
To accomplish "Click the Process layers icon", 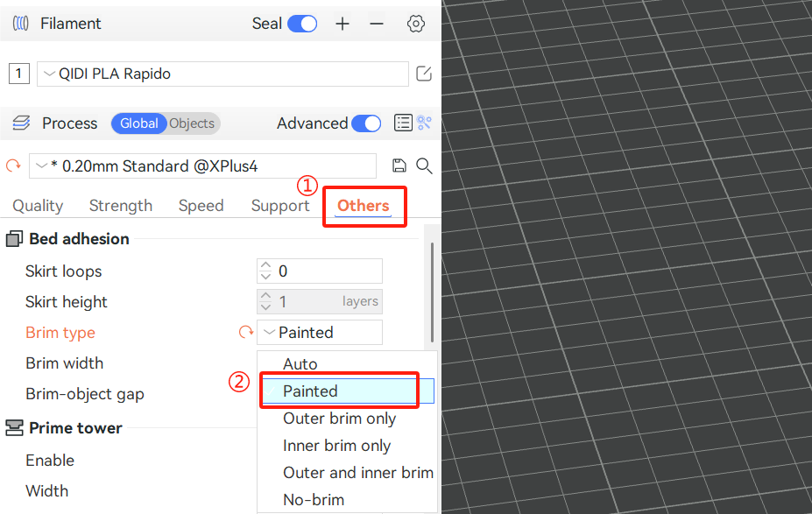I will [x=21, y=123].
